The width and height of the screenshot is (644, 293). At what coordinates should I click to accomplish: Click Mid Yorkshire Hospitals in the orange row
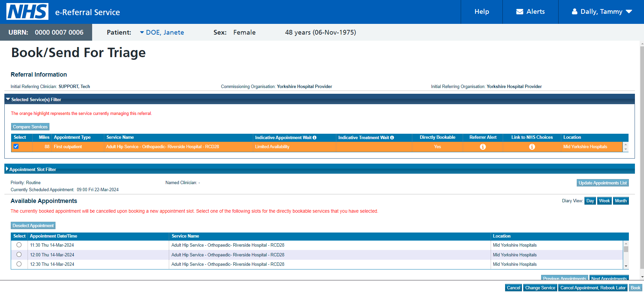tap(585, 147)
